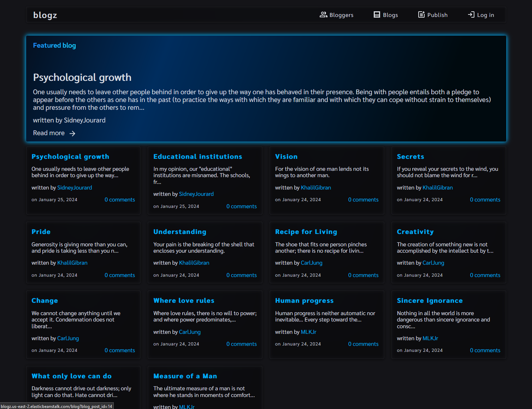Screen dimensions: 532x409
Task: Open the What only love can do post
Action: (x=71, y=376)
